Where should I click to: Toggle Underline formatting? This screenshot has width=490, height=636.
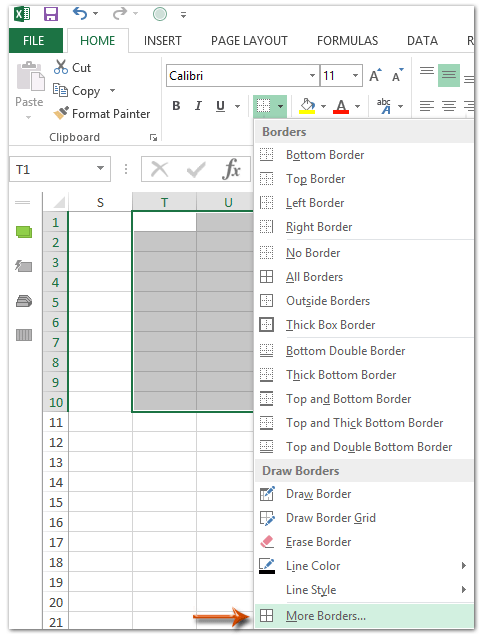[220, 106]
